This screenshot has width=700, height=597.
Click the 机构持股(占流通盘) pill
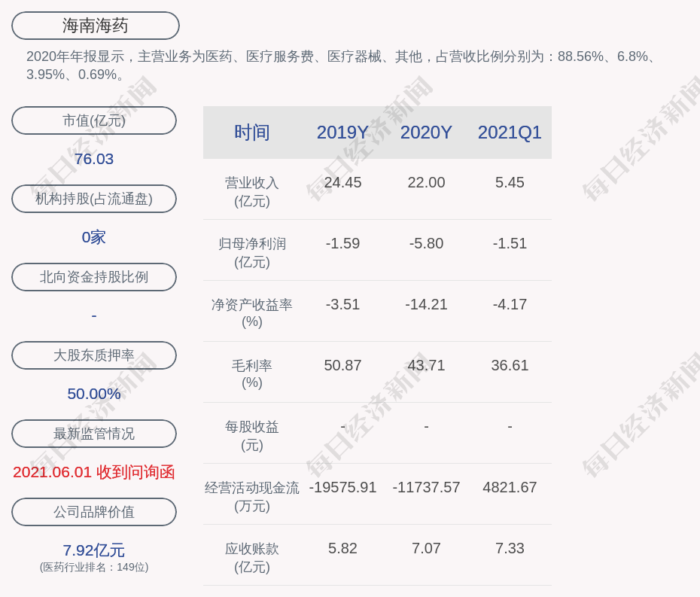tap(94, 199)
